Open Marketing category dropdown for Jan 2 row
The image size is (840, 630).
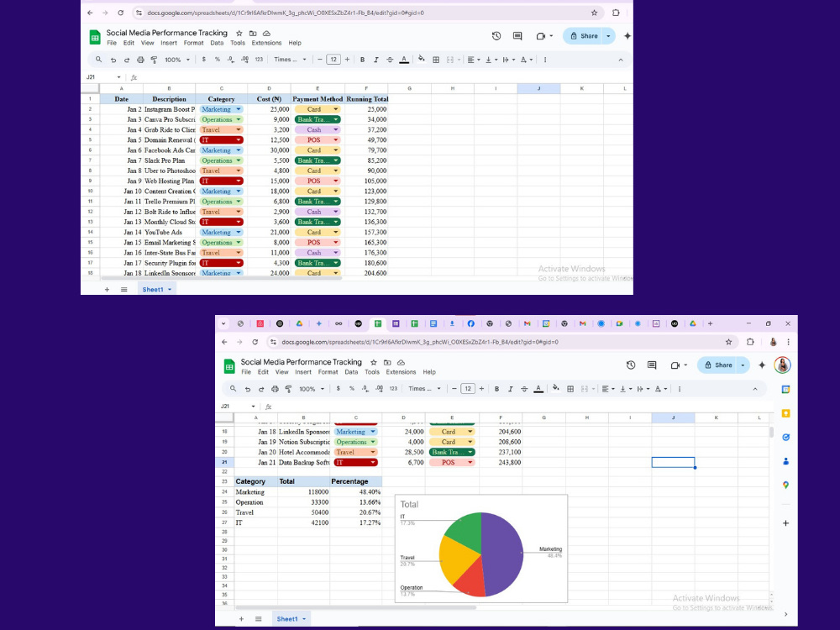[x=239, y=109]
